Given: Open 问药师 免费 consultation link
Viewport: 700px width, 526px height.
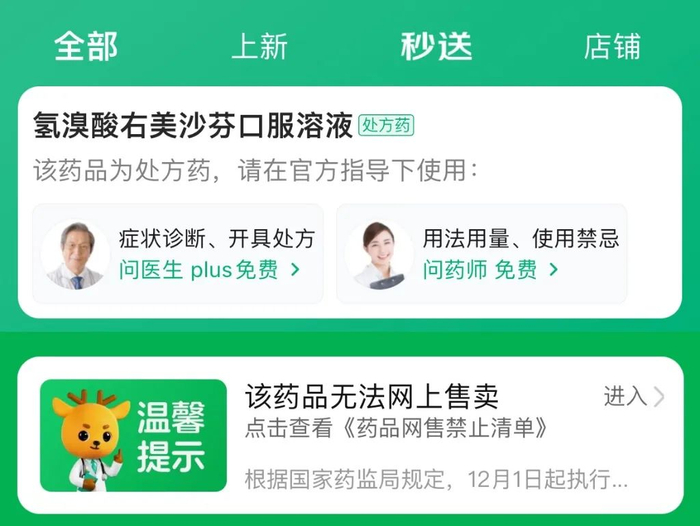Looking at the screenshot, I should (x=480, y=270).
